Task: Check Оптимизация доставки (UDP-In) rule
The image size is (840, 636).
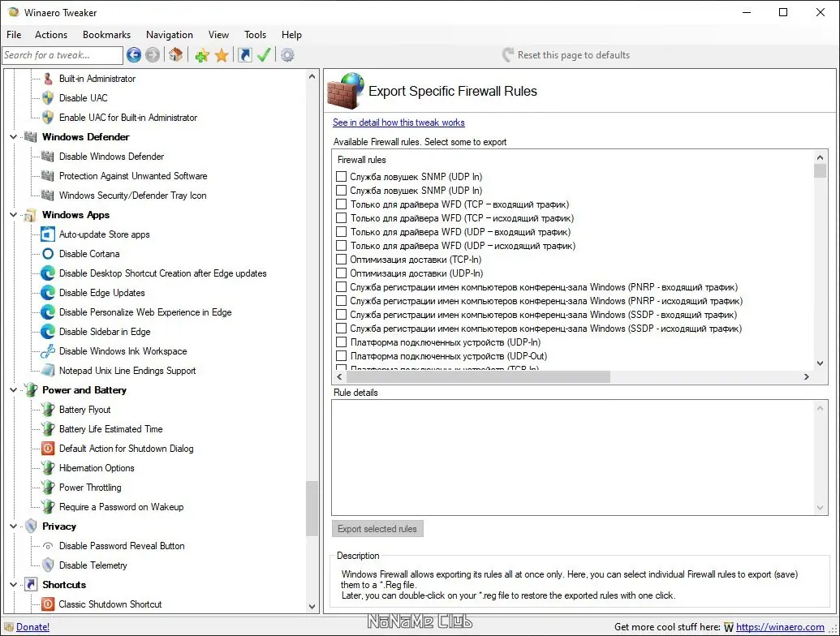Action: [x=341, y=273]
